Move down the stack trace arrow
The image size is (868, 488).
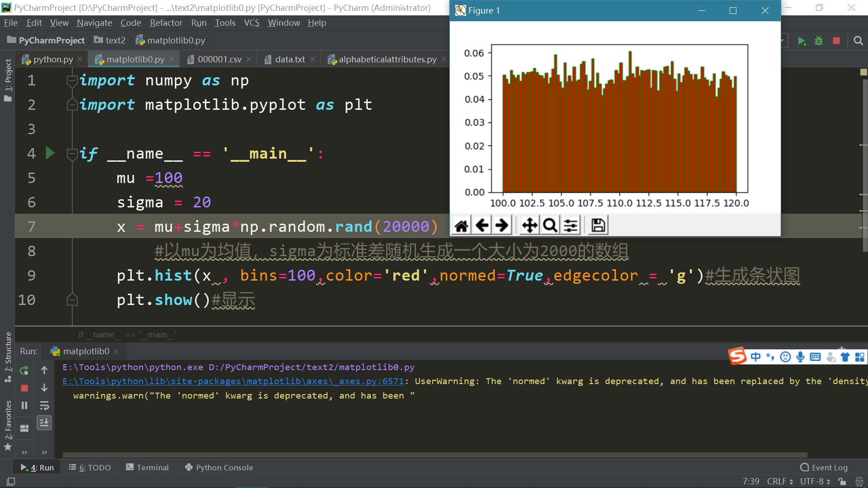(x=44, y=388)
